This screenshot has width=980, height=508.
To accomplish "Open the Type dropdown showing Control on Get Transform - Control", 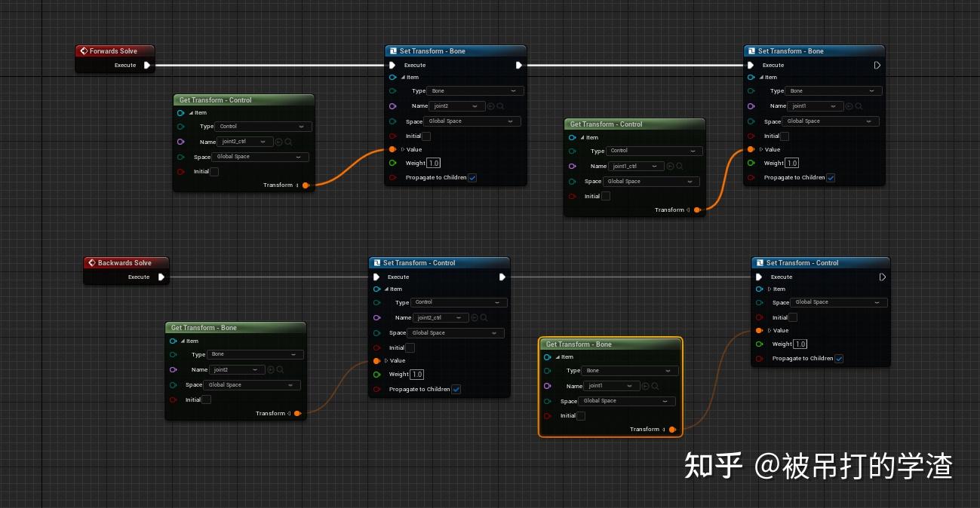I will pyautogui.click(x=263, y=126).
